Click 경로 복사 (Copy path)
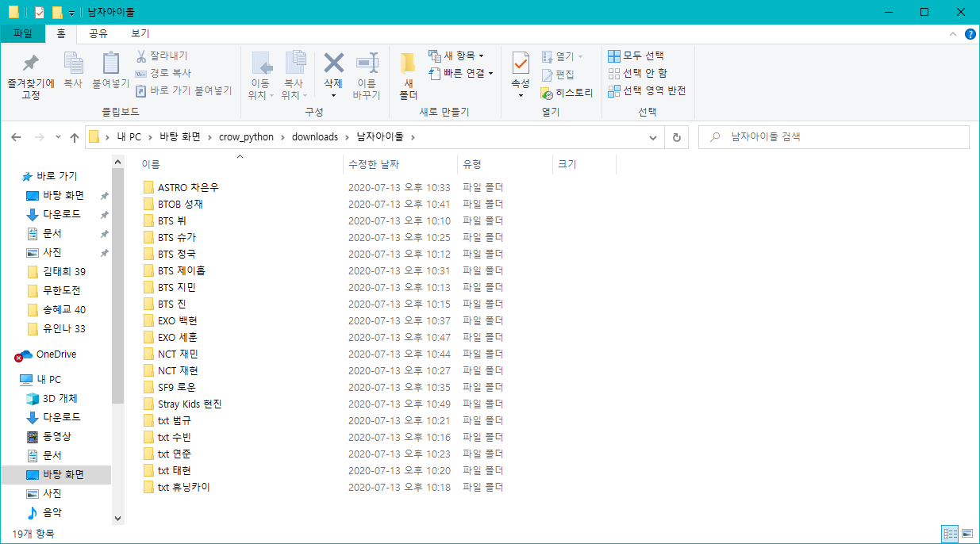The image size is (980, 544). tap(163, 73)
